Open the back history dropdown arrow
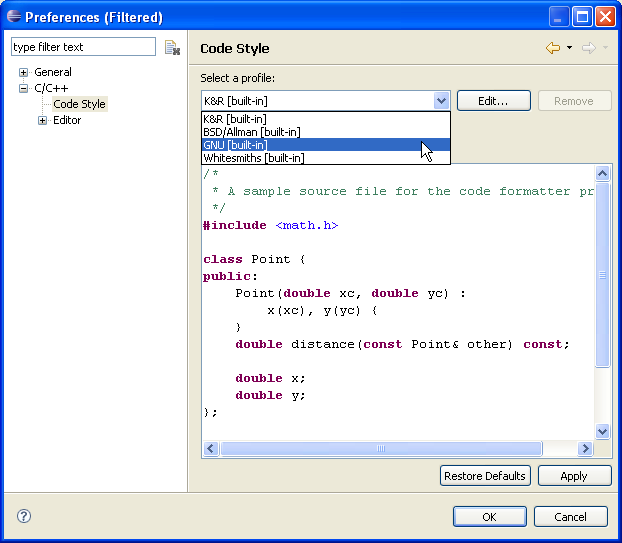Screen dimensions: 622x543 (569, 48)
